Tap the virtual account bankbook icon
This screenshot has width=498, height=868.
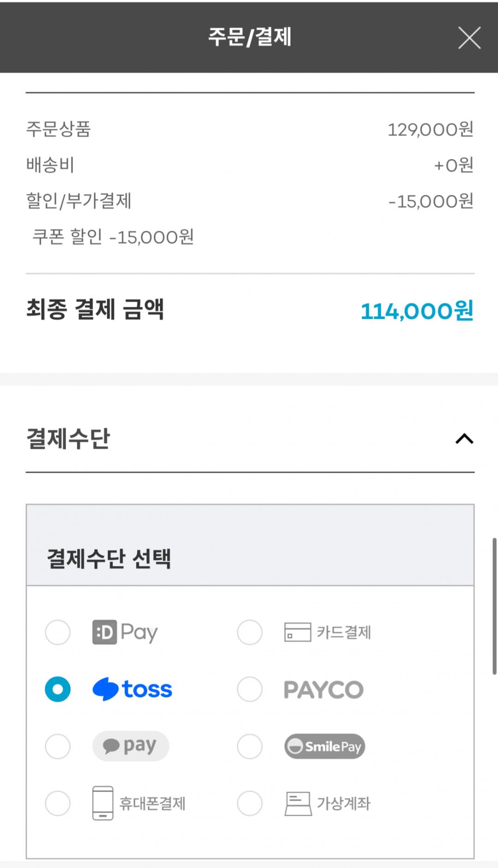point(298,803)
